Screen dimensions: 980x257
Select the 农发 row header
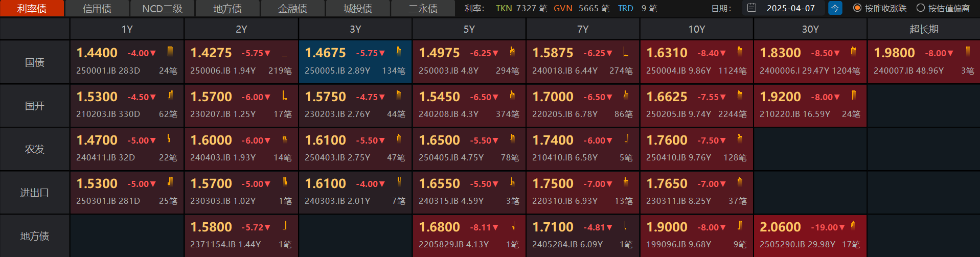coord(35,149)
